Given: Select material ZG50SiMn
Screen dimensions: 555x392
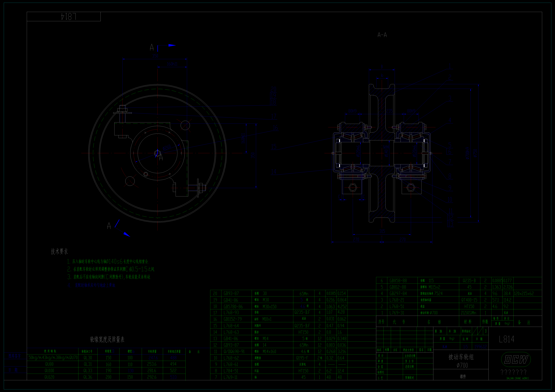Looking at the screenshot, I should click(468, 313).
